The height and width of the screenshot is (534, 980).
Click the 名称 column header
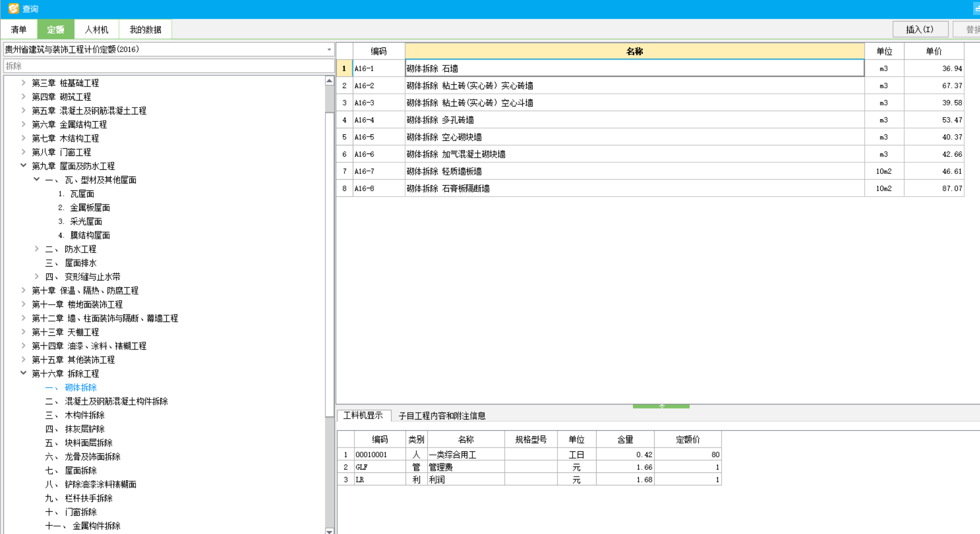click(635, 51)
